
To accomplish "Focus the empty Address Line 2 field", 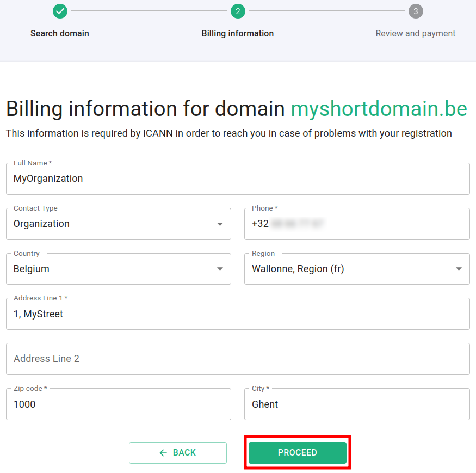I will pyautogui.click(x=238, y=359).
